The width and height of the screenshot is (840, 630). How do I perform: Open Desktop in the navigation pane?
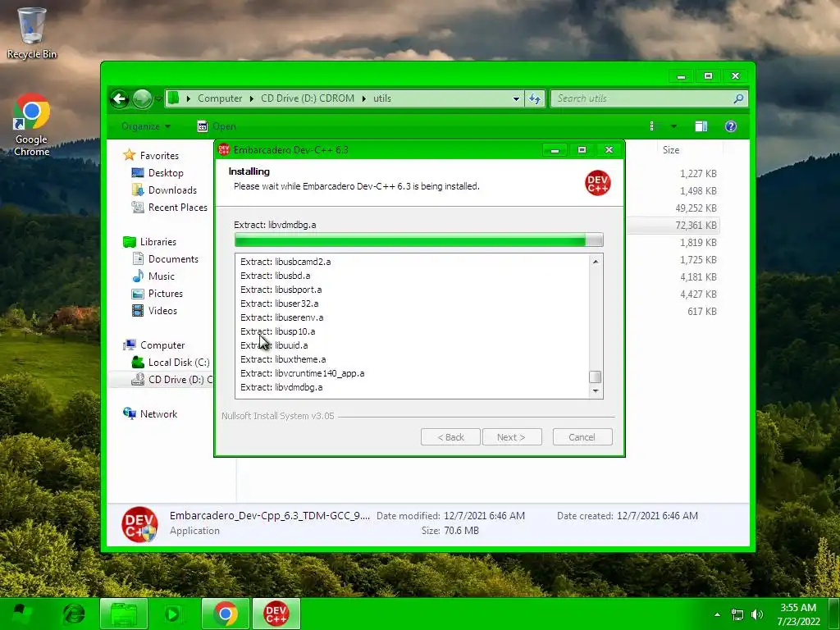click(x=166, y=173)
